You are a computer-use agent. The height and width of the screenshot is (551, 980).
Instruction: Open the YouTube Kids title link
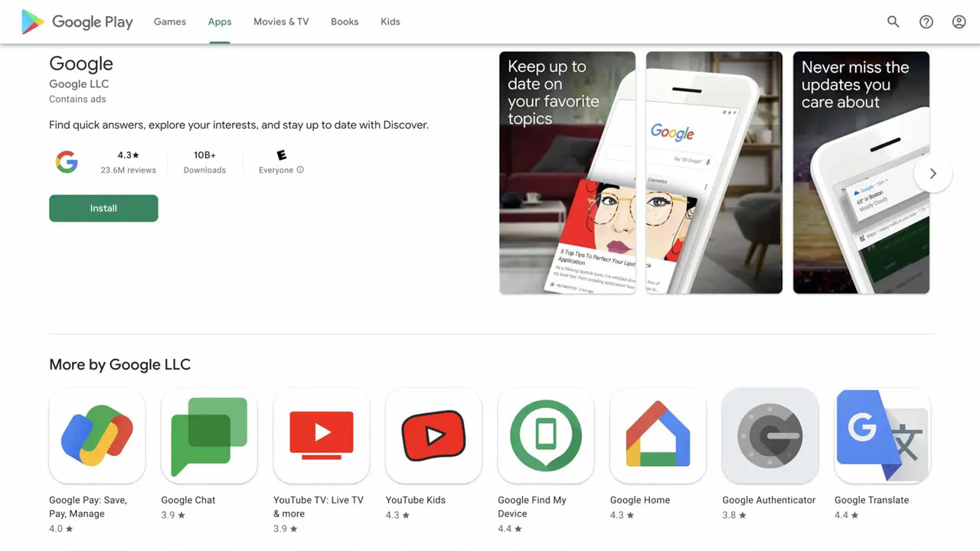coord(416,500)
